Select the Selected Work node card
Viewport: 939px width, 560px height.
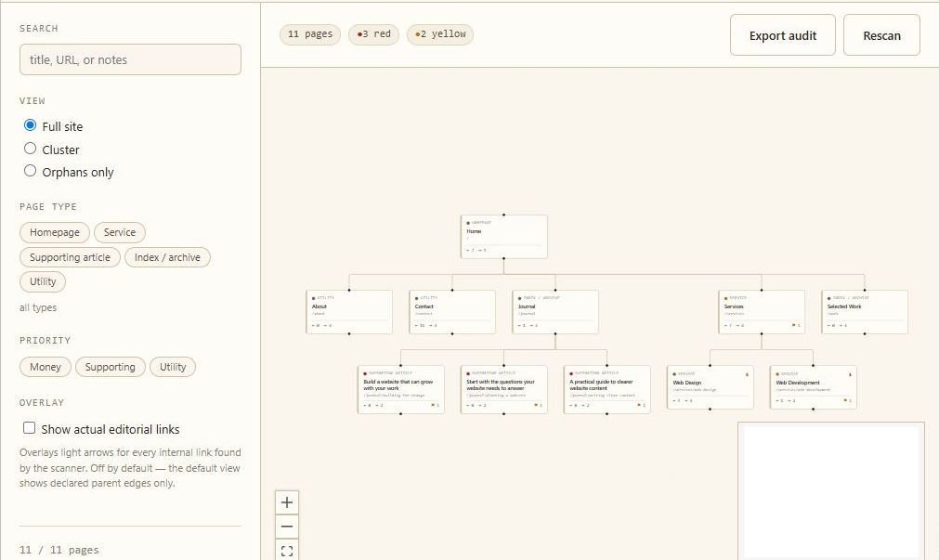coord(865,312)
